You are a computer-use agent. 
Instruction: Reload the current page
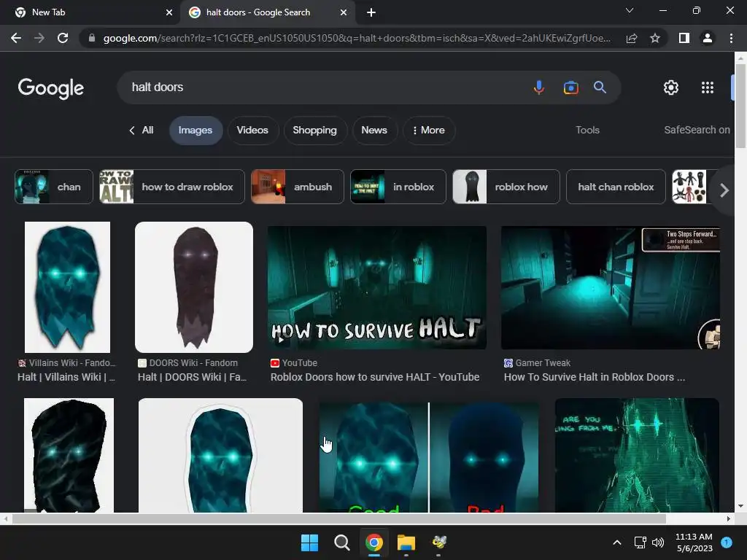coord(63,38)
